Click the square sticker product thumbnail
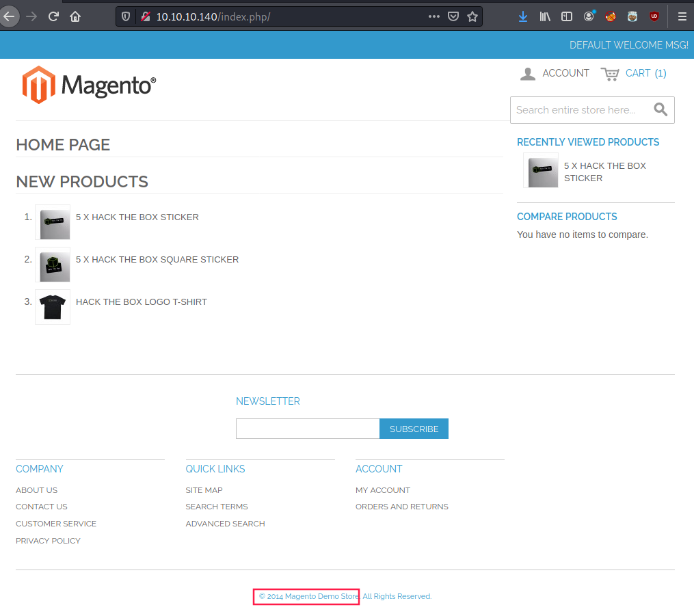 [53, 265]
